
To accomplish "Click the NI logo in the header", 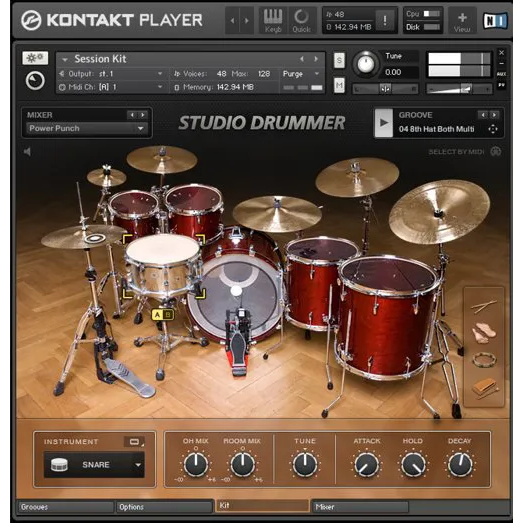I will [495, 21].
